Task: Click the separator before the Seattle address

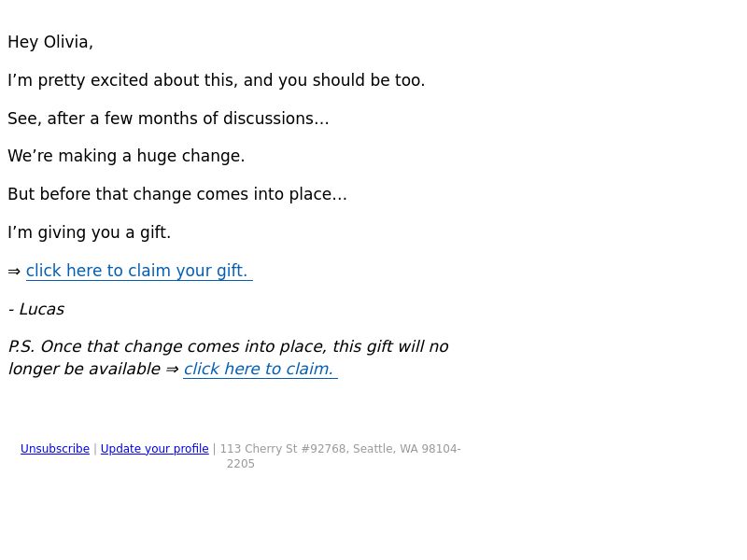Action: (x=215, y=449)
